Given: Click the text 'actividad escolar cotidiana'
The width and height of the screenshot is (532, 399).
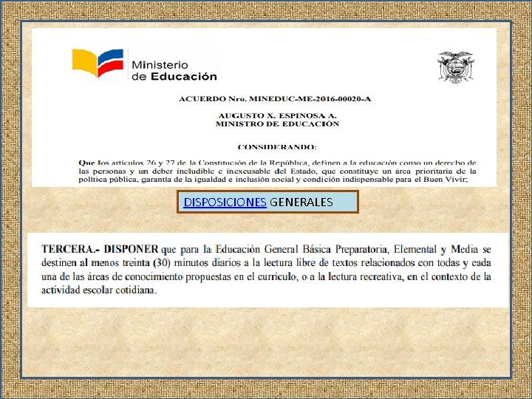Looking at the screenshot, I should click(99, 290).
